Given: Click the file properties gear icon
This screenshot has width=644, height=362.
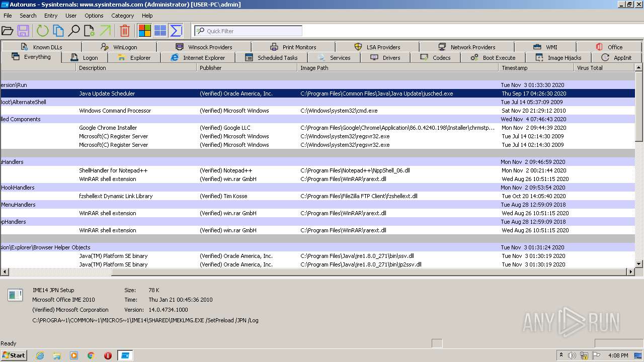Looking at the screenshot, I should click(90, 31).
